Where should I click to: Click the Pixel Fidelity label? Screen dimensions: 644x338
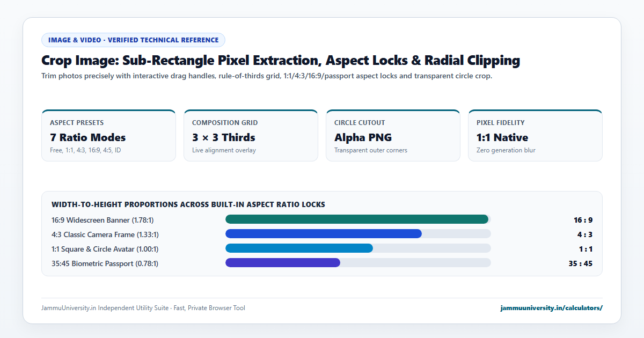[x=501, y=123]
